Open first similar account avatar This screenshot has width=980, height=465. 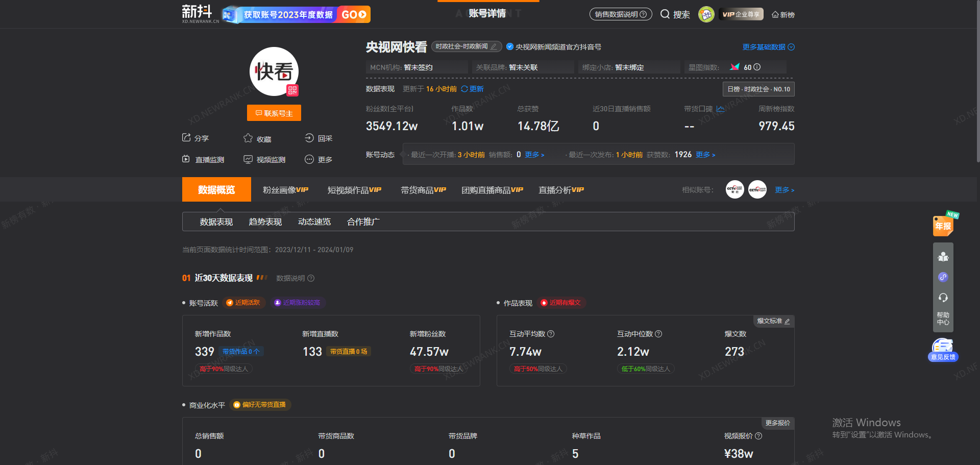coord(735,189)
